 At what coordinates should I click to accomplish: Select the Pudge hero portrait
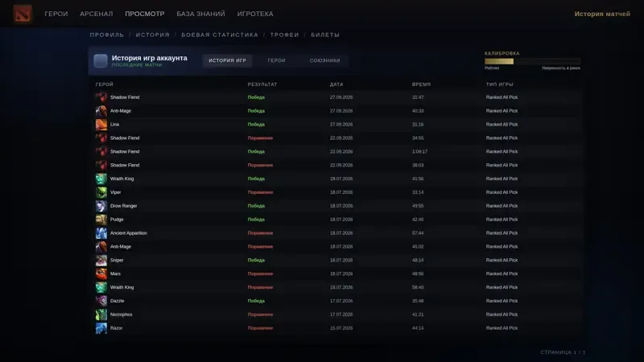(101, 220)
